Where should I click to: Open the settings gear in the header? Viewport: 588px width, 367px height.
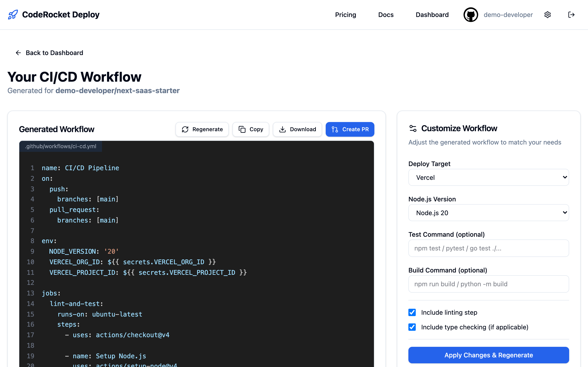pyautogui.click(x=547, y=14)
